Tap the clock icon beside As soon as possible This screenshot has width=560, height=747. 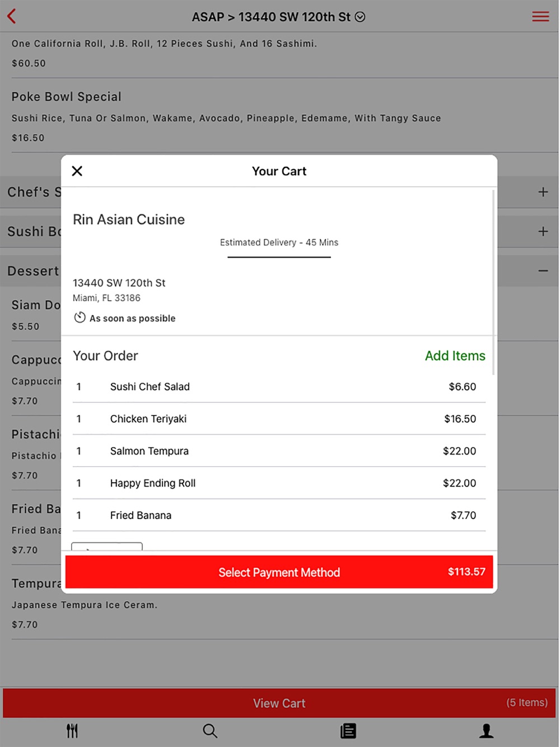click(x=80, y=318)
